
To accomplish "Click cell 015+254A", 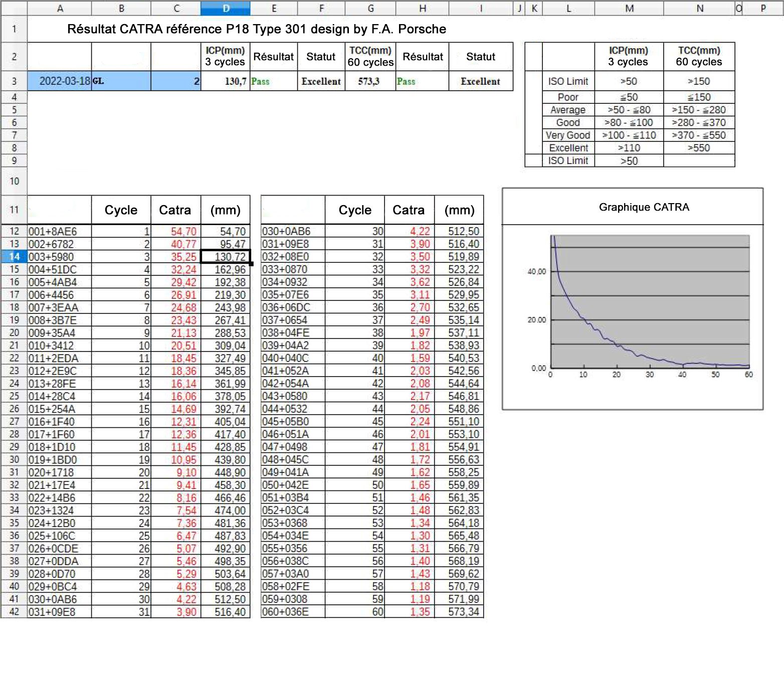I will coord(60,409).
